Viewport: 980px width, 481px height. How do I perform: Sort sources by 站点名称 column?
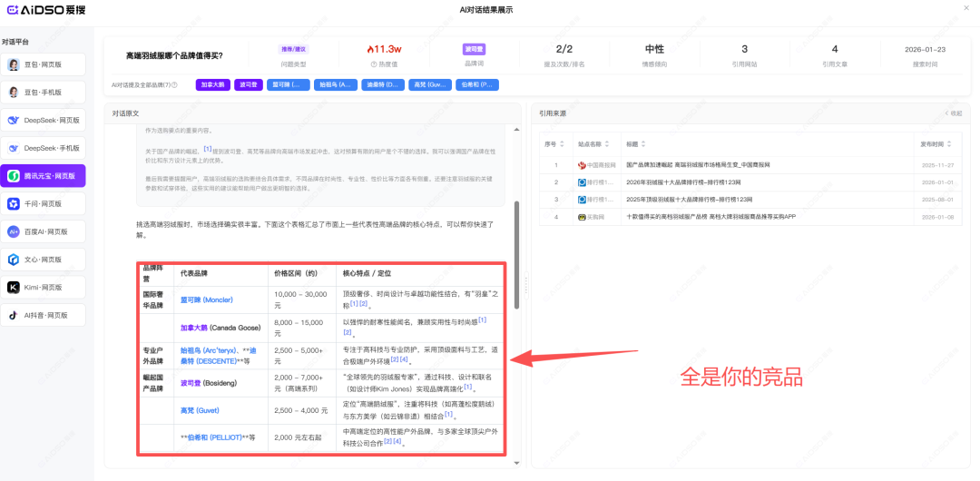click(606, 143)
